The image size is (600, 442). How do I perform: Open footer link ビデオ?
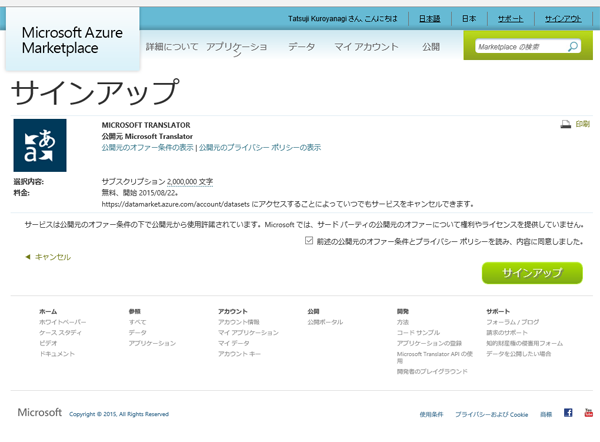click(x=48, y=343)
